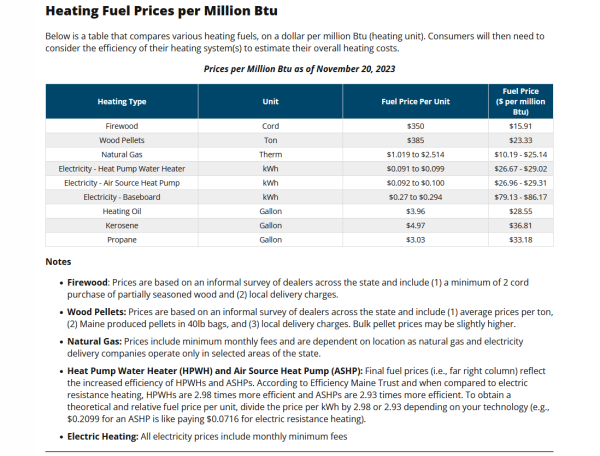This screenshot has height=456, width=600.
Task: Click "Electricity - Air Source Heat Pump" cell
Action: 122,183
